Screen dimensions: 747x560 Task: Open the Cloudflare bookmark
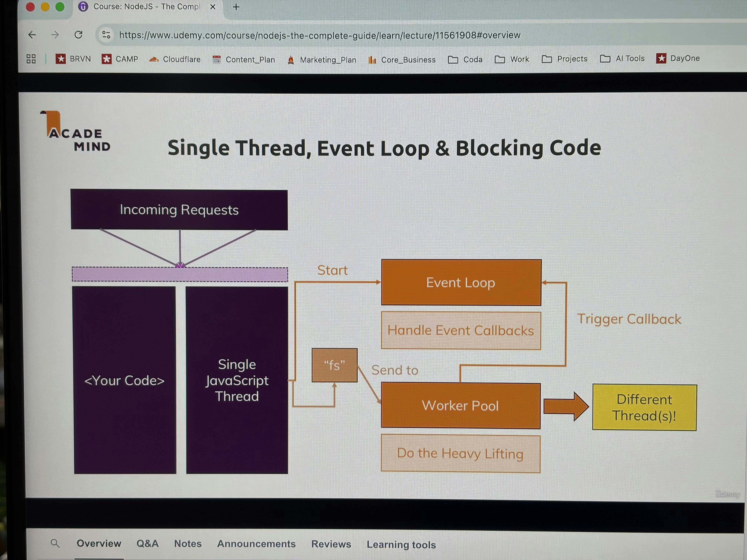click(175, 59)
